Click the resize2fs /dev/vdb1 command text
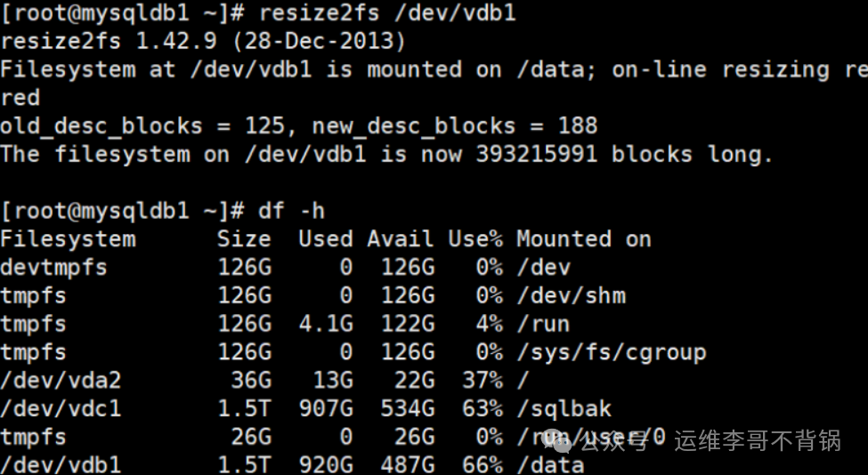This screenshot has width=868, height=475. click(387, 13)
